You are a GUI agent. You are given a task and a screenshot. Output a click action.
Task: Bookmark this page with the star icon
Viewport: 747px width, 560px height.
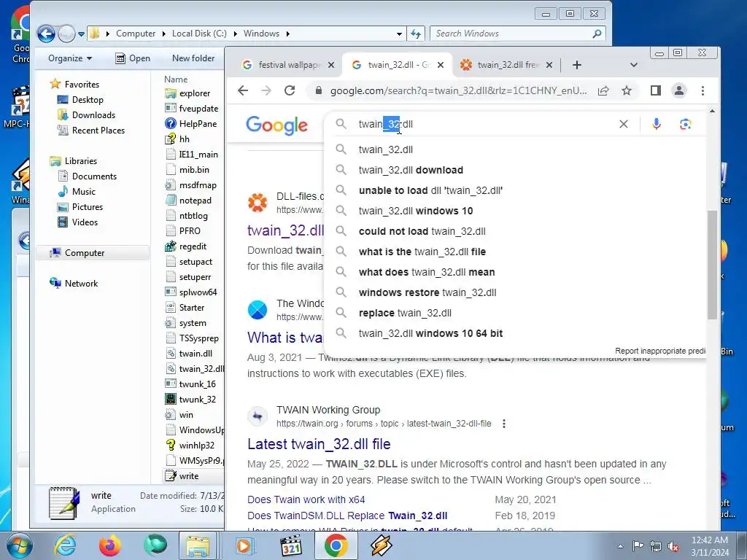click(x=627, y=90)
